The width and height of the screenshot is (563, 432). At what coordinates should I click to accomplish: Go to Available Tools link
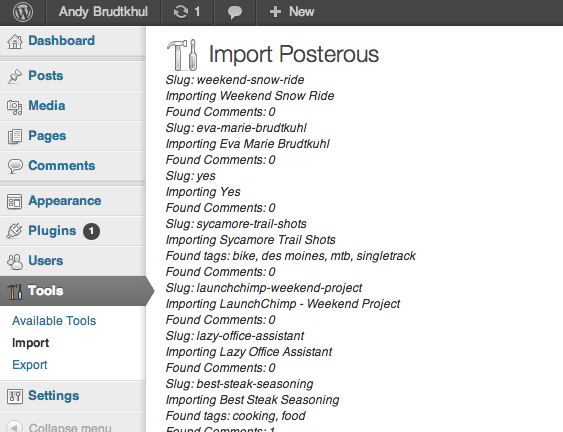[54, 321]
